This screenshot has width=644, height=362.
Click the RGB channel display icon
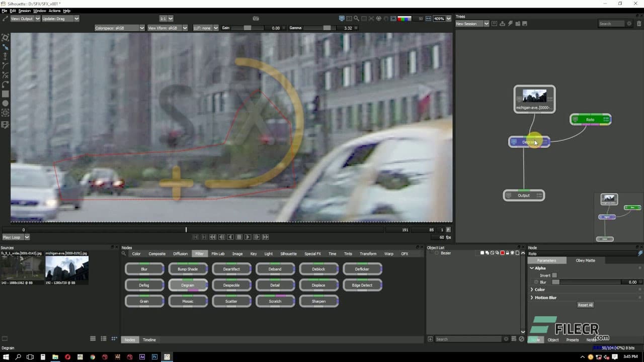404,18
